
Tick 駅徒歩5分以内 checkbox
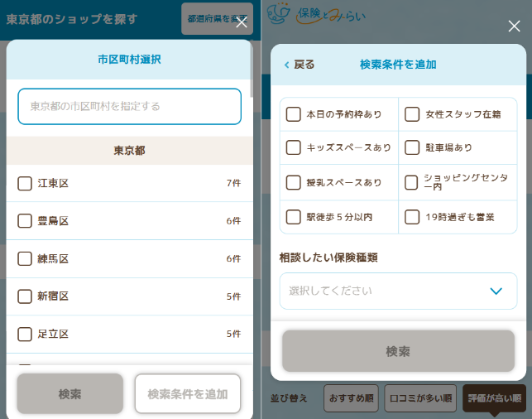click(x=293, y=217)
